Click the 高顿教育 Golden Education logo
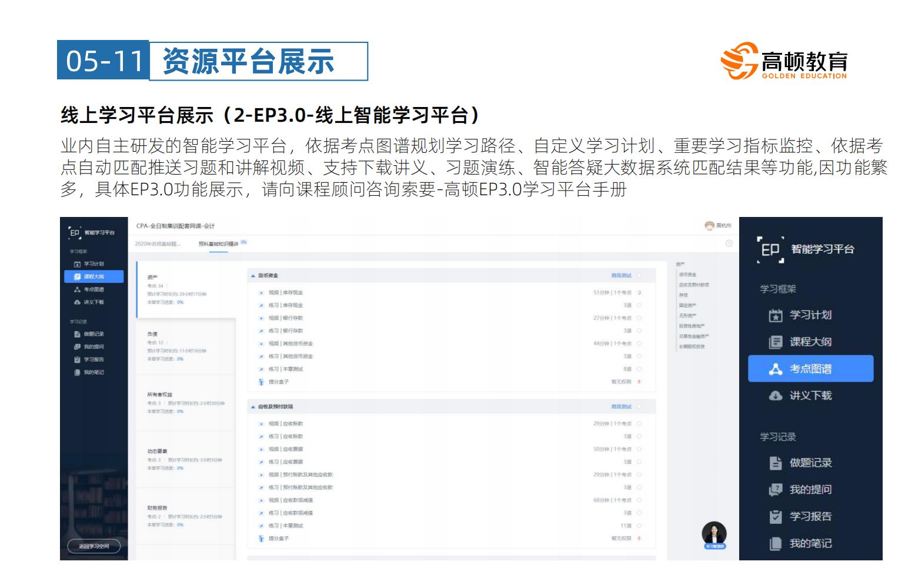The width and height of the screenshot is (915, 588). point(784,61)
